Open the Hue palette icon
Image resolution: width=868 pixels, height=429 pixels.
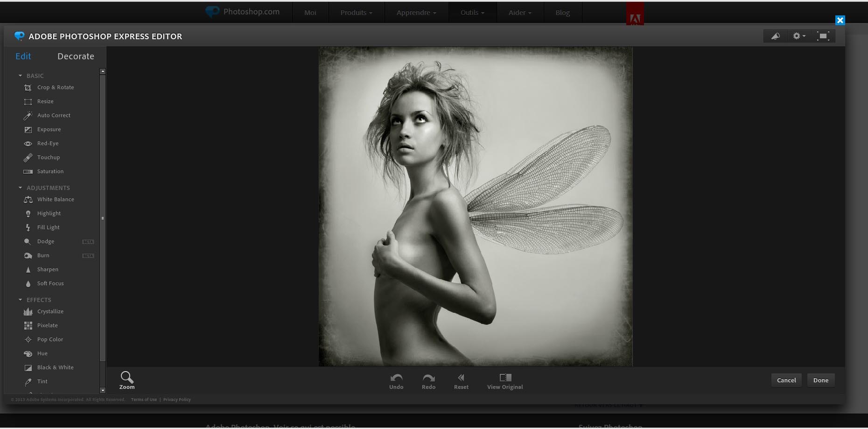[x=28, y=354]
